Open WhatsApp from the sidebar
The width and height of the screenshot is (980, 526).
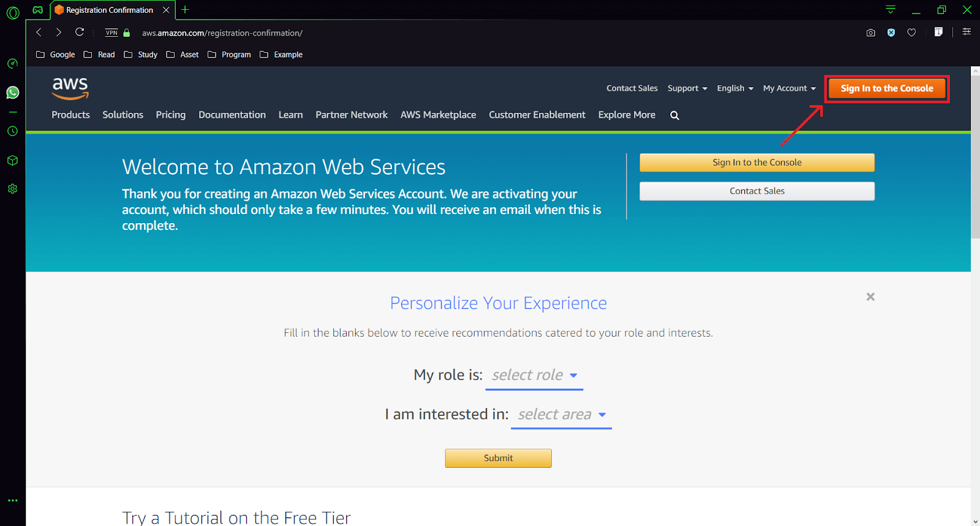pos(12,93)
